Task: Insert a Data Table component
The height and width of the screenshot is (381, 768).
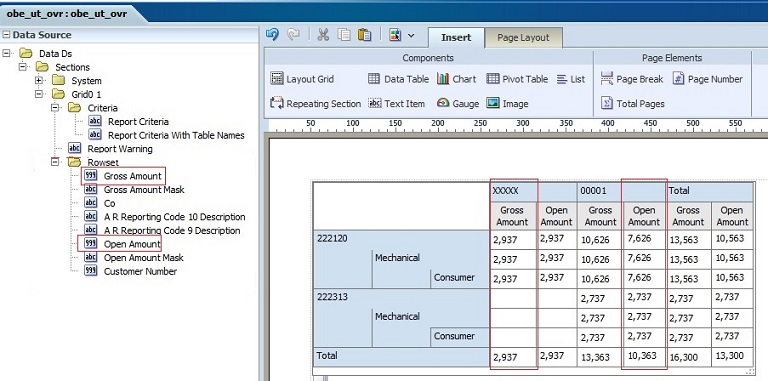Action: (398, 79)
